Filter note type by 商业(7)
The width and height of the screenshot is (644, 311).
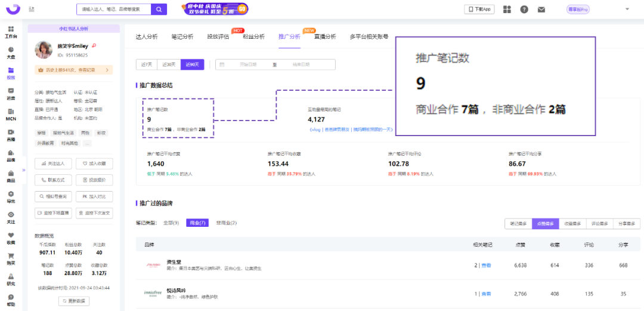[197, 223]
